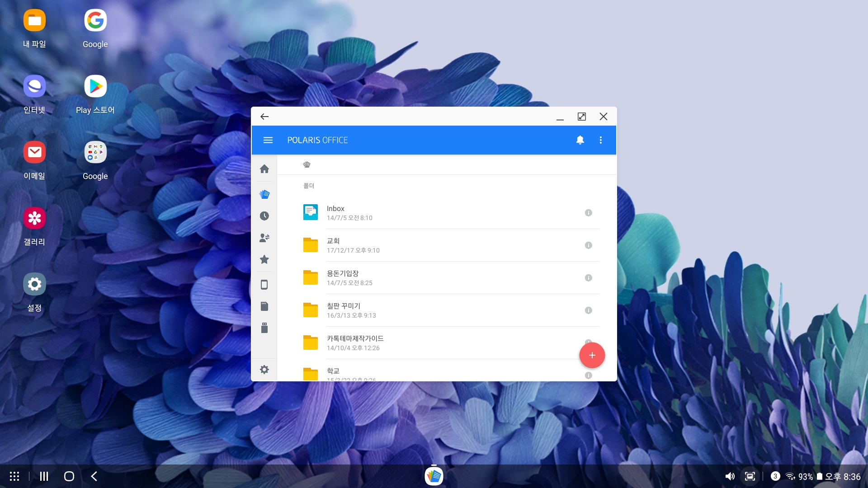Open the three-dot overflow menu
The width and height of the screenshot is (868, 488).
click(x=601, y=140)
